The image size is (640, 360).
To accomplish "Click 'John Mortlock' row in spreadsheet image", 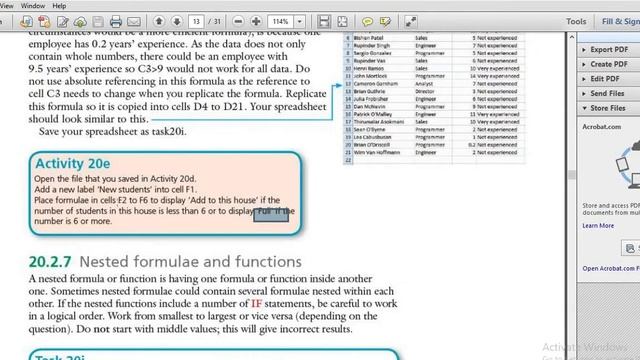I will [435, 76].
